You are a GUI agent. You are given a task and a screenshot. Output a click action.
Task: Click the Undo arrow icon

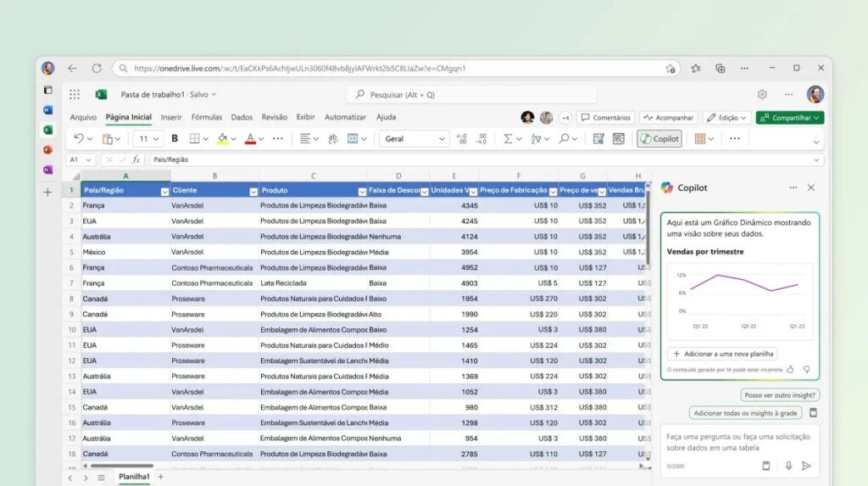[79, 138]
